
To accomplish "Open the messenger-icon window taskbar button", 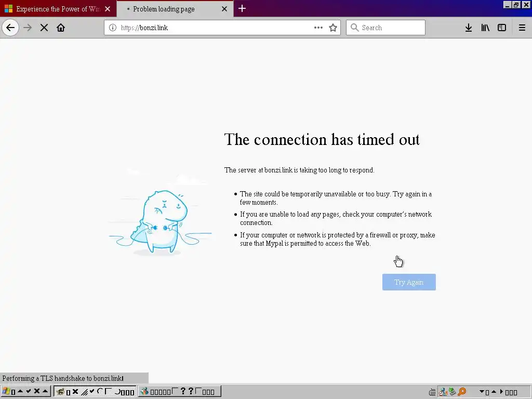I will click(179, 392).
